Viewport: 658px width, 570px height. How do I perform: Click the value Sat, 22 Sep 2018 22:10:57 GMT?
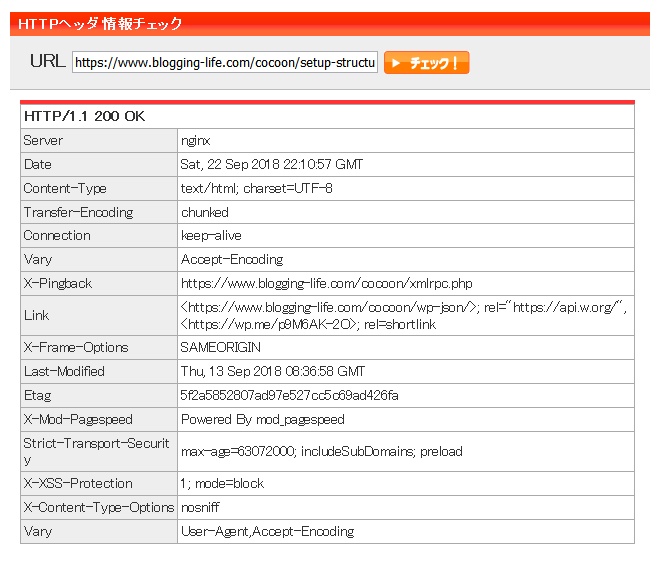[x=272, y=165]
